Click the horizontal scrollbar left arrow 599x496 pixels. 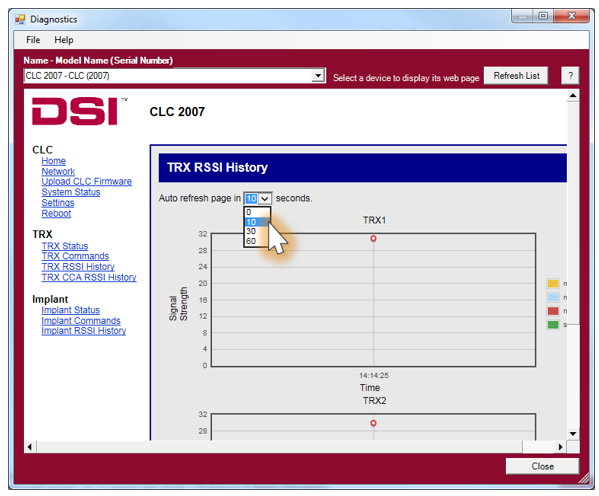click(30, 447)
